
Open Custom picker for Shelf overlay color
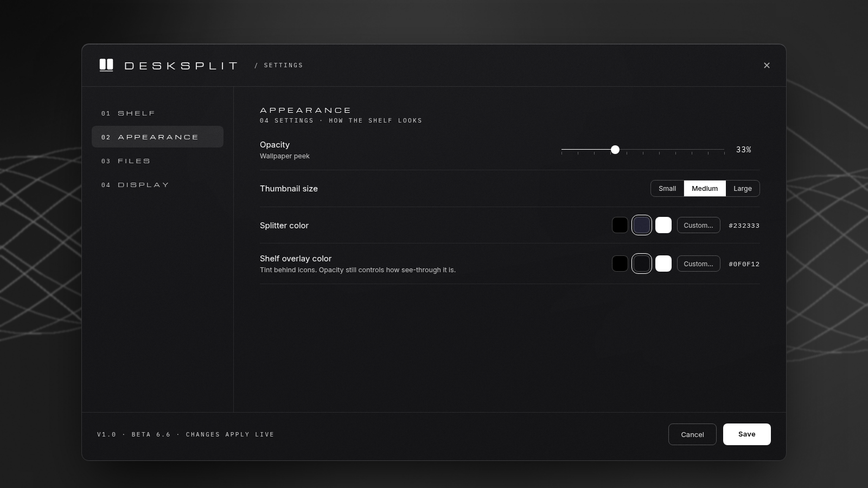(699, 264)
